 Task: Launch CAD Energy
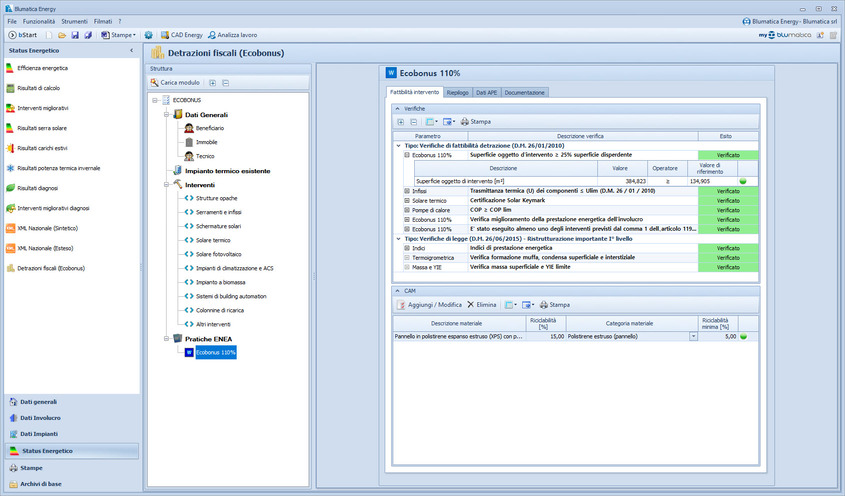tap(182, 35)
